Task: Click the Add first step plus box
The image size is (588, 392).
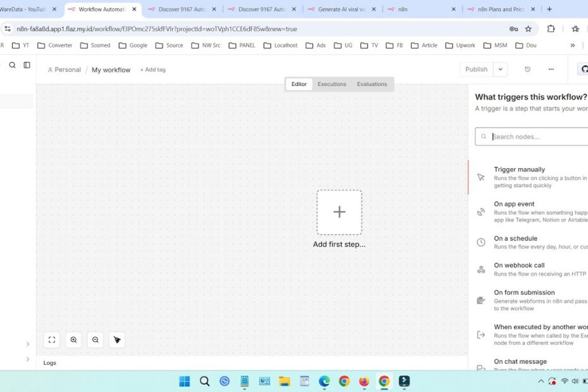Action: pos(340,212)
